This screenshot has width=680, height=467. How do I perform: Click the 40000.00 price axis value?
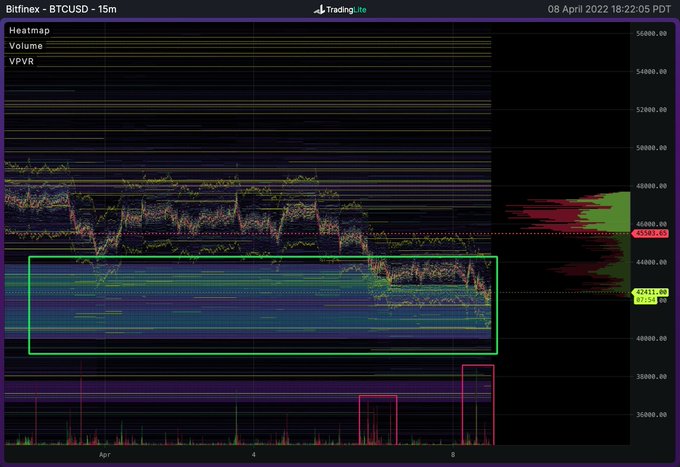pyautogui.click(x=651, y=339)
